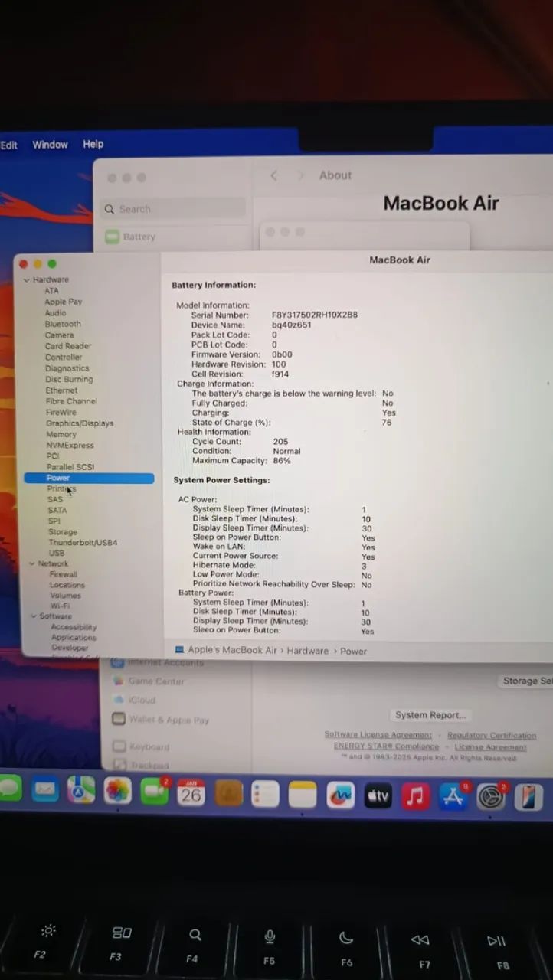Click the Battery icon in Settings sidebar
Screen dimensions: 553x980
(113, 237)
